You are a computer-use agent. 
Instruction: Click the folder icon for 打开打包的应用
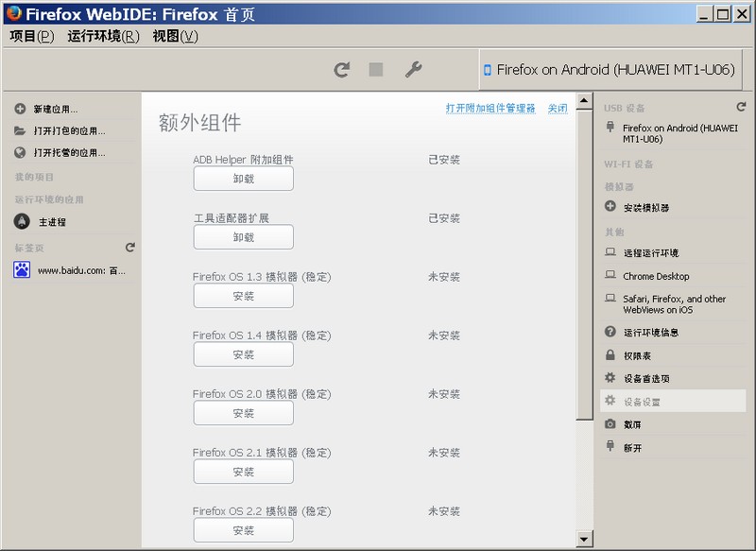(20, 130)
